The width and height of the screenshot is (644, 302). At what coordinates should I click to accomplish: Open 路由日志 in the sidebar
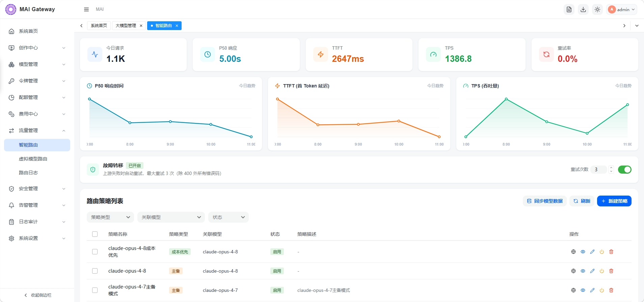coord(37,173)
